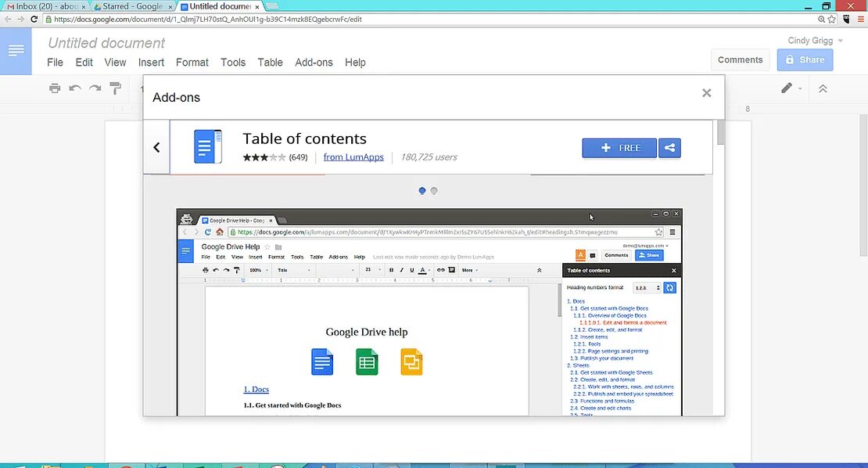Open the File menu
The height and width of the screenshot is (468, 868).
point(55,63)
